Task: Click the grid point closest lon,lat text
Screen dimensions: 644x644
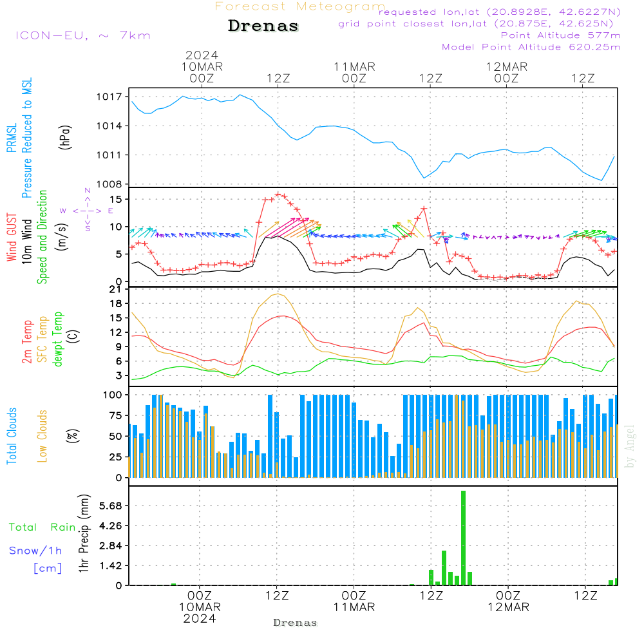Action: pos(480,24)
